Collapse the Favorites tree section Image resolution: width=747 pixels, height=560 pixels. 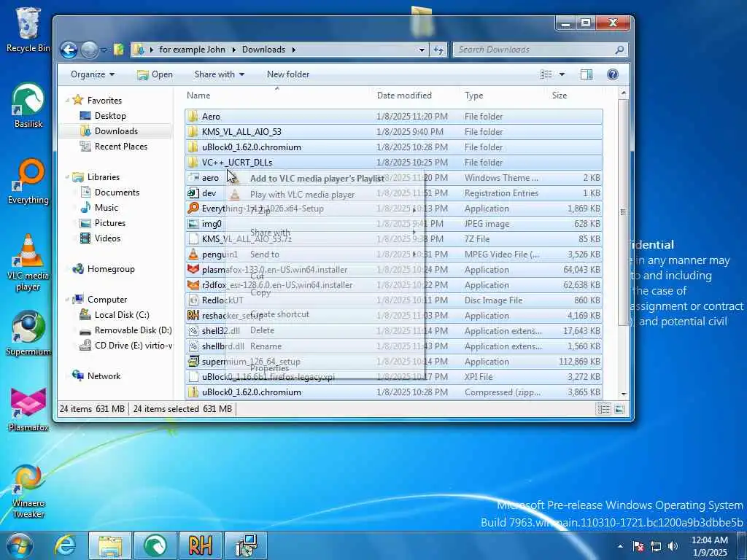[67, 101]
